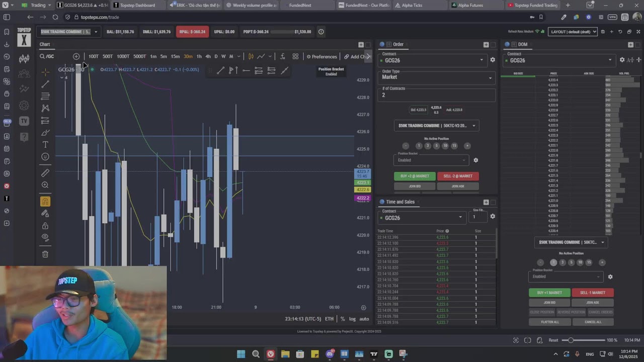Open the chart symbol search /GC
644x362 pixels.
[47, 56]
